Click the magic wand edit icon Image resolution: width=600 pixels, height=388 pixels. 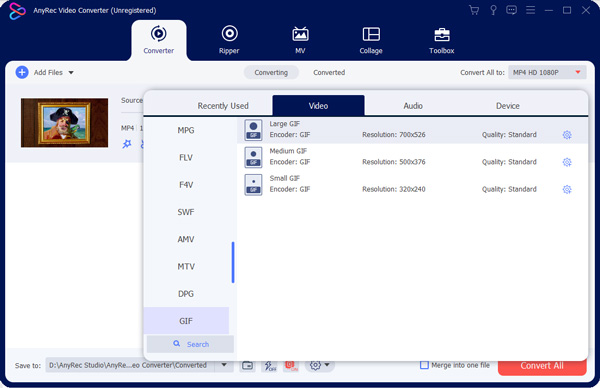point(127,144)
